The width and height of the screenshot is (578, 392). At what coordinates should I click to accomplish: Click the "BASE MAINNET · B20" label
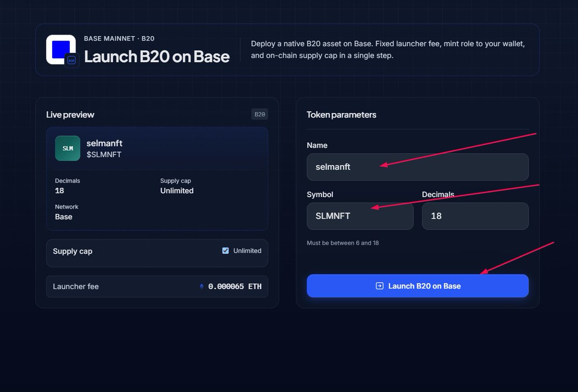tap(119, 39)
